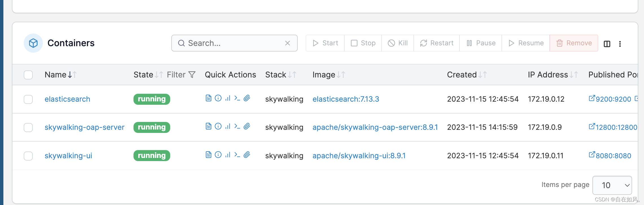Viewport: 644px width, 205px height.
Task: Open exec console for elasticsearch
Action: (x=237, y=98)
